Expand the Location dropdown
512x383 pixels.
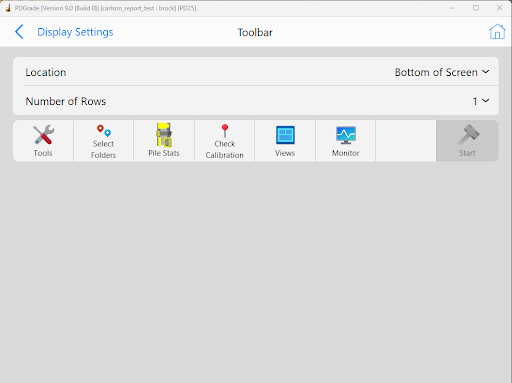tap(442, 72)
